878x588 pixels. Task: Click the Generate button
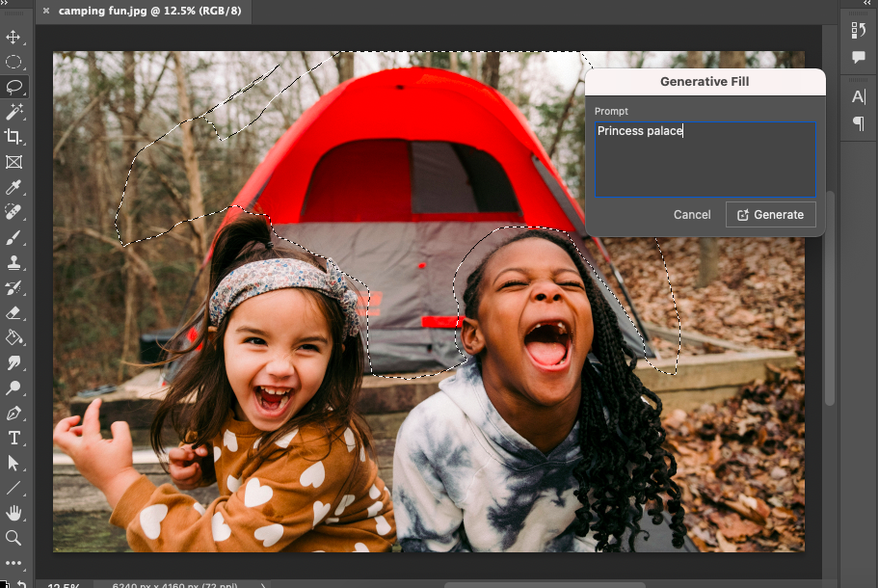(770, 215)
